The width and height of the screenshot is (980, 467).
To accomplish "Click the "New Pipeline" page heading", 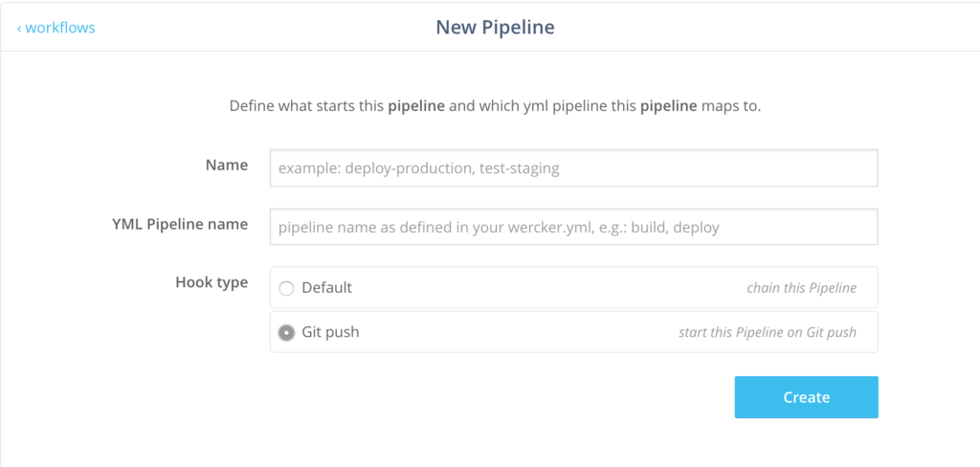I will click(495, 28).
